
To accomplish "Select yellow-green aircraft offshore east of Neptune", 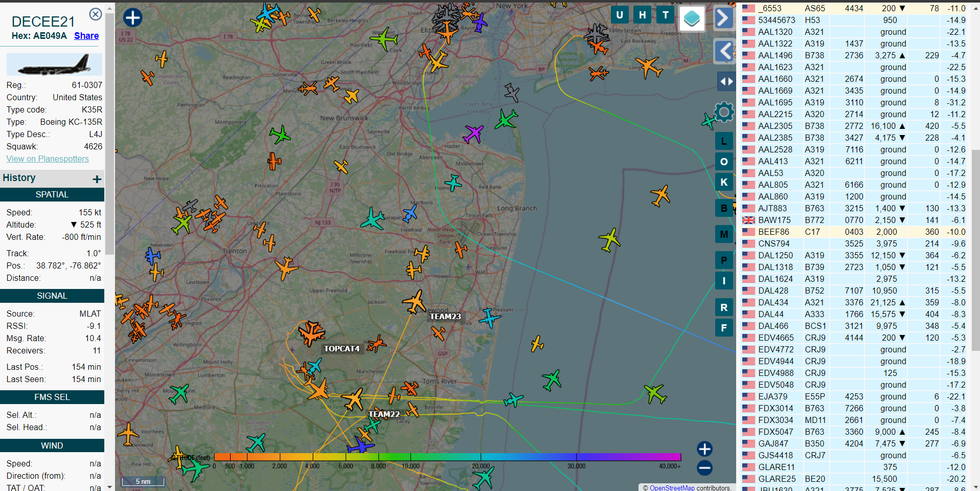I will click(x=609, y=239).
